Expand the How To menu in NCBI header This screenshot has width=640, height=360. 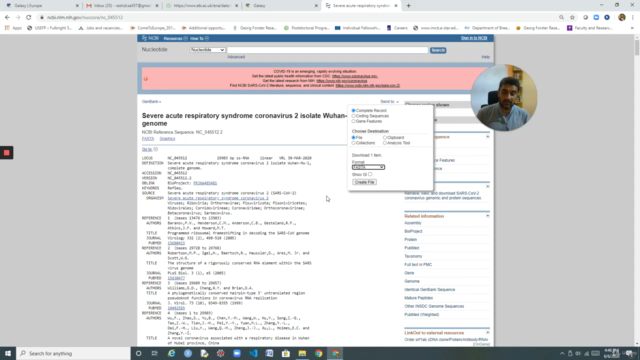click(199, 38)
